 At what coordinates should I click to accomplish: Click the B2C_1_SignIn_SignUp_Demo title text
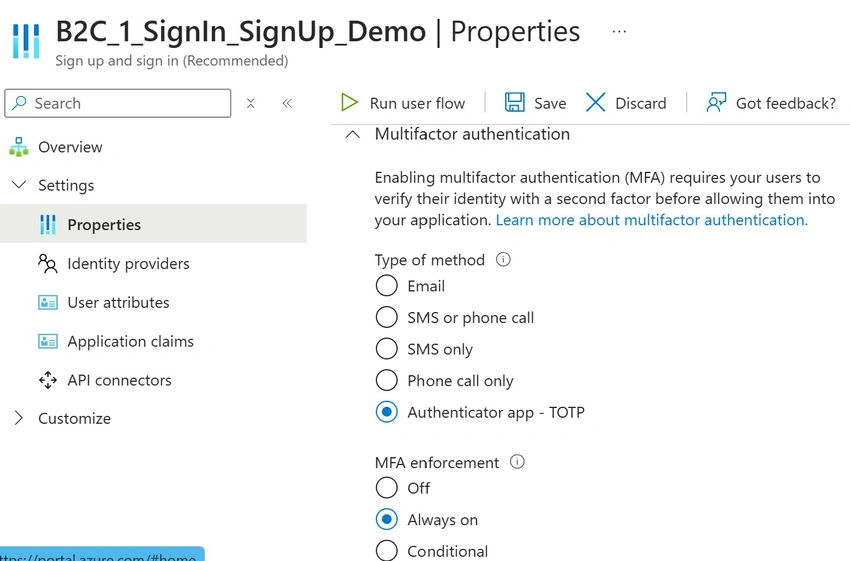coord(241,32)
